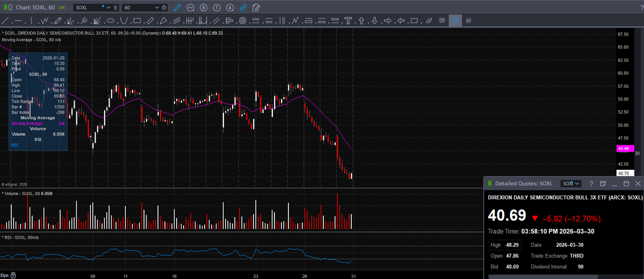Open the comment bubble tool
The width and height of the screenshot is (644, 279).
(x=442, y=20)
